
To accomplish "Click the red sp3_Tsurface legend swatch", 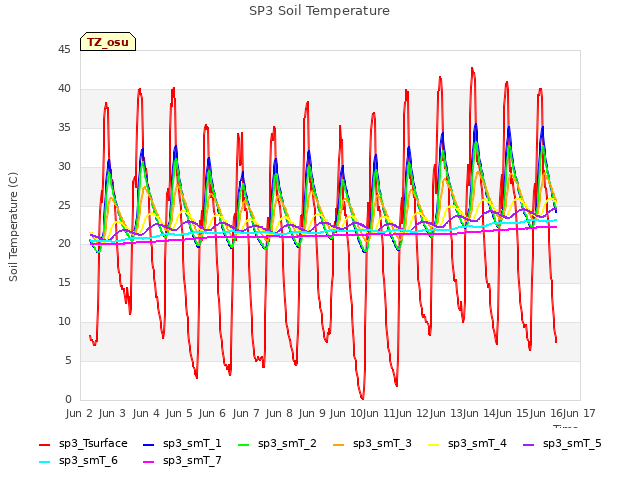I will [44, 444].
